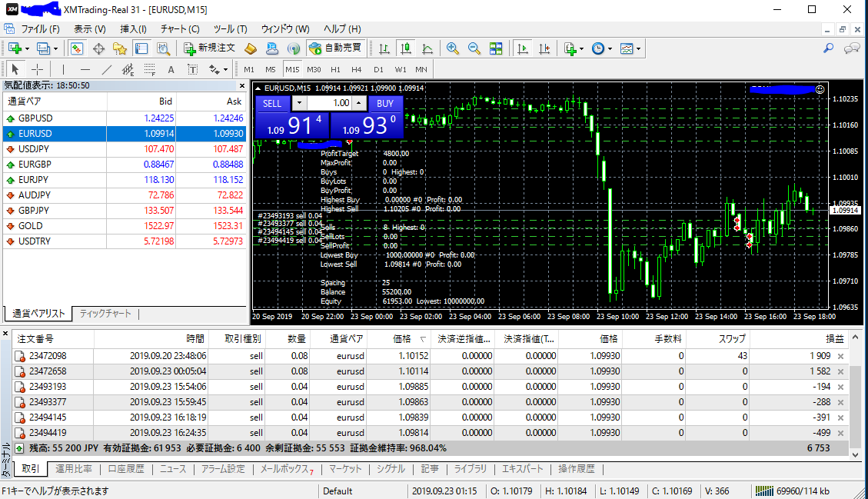
Task: Switch timeframe to H4
Action: pos(357,69)
